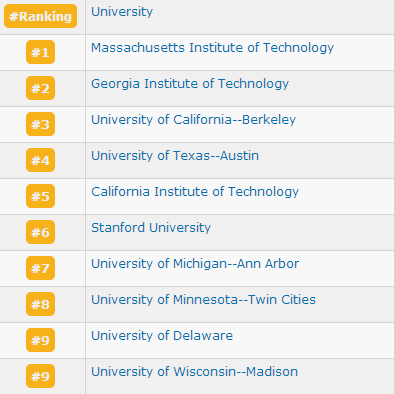Screen dimensions: 395x394
Task: Click the University column header
Action: click(x=122, y=12)
